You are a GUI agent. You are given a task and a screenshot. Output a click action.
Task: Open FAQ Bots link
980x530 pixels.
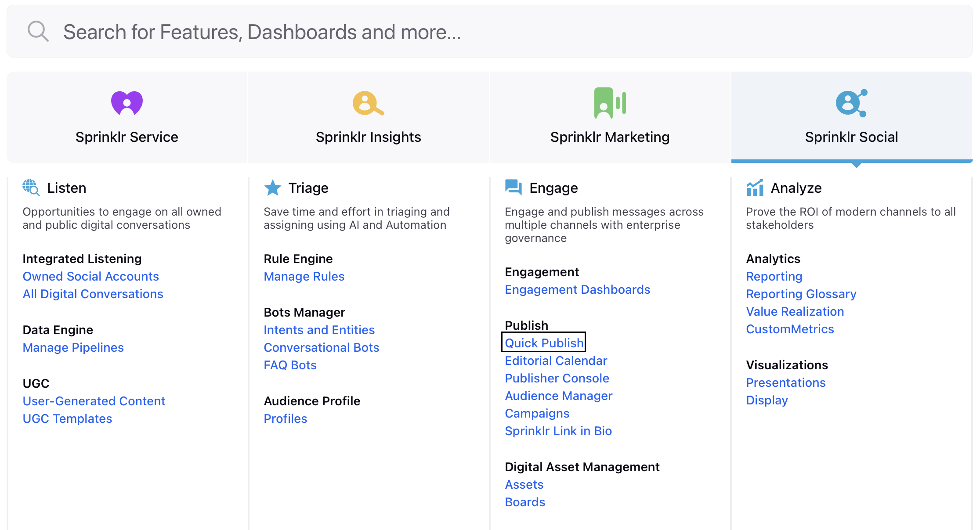[x=290, y=365]
